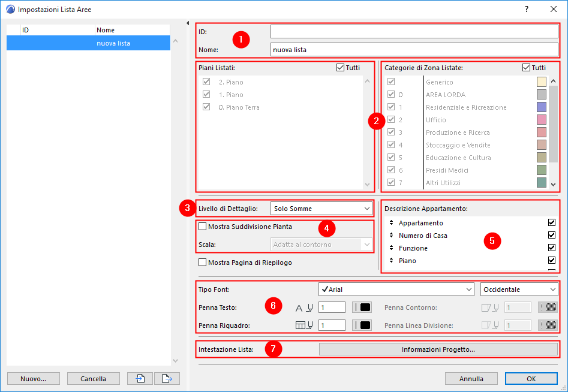568x392 pixels.
Task: Click the import list icon button
Action: [x=140, y=379]
